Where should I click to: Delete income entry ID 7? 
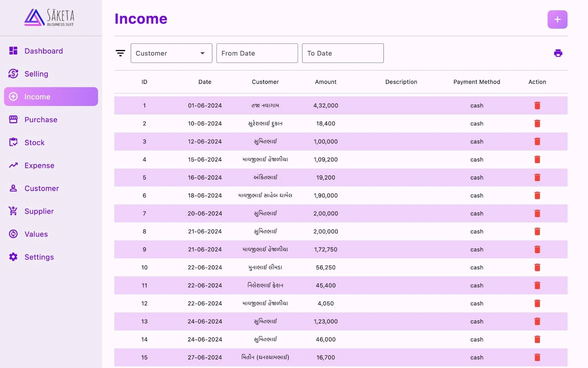537,213
